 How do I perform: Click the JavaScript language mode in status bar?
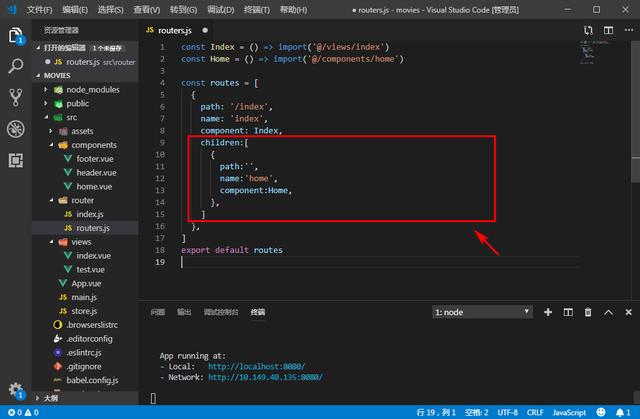click(x=569, y=412)
